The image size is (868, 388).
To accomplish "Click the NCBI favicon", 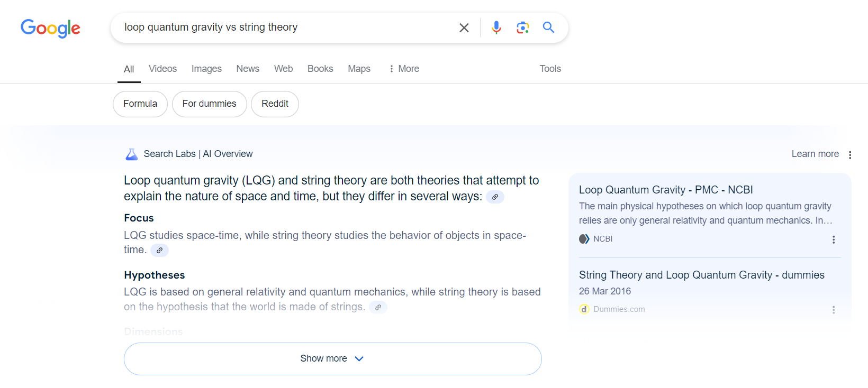I will pos(584,239).
